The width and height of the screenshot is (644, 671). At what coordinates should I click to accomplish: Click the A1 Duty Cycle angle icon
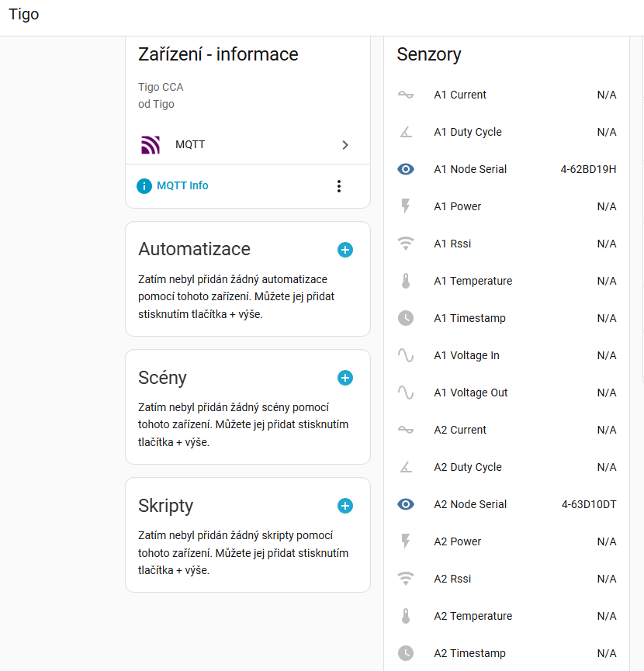(406, 132)
